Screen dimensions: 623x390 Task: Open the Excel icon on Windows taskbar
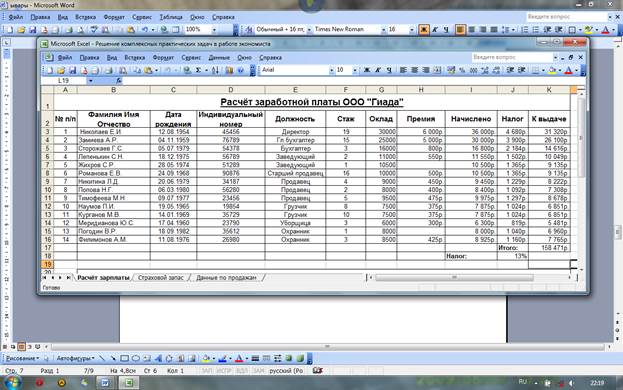coord(129,383)
